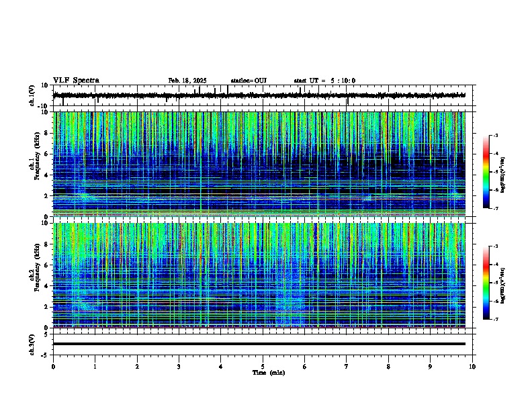Click the upper color scale bar beside ch.1

point(486,172)
